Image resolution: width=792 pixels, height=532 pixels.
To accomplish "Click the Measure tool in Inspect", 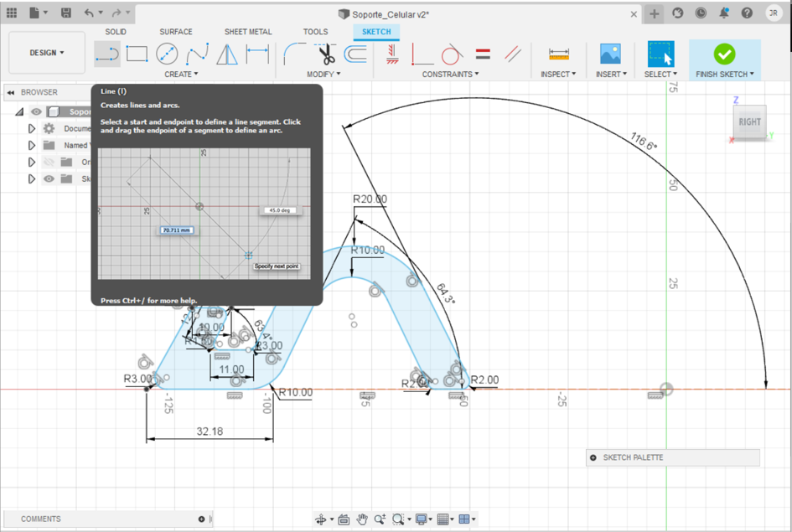I will (x=559, y=54).
